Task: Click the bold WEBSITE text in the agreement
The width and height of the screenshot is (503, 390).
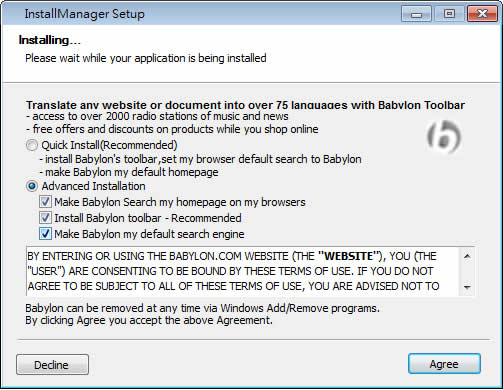Action: tap(349, 256)
